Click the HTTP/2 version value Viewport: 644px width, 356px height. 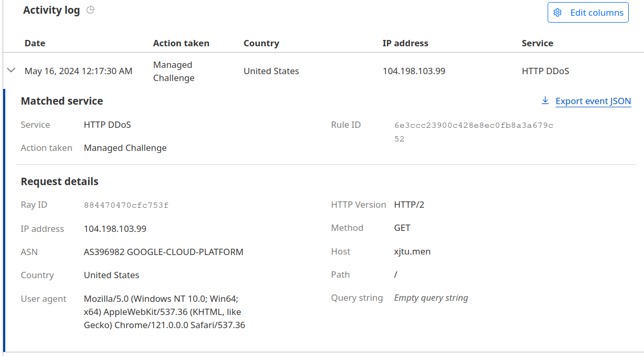(x=409, y=205)
